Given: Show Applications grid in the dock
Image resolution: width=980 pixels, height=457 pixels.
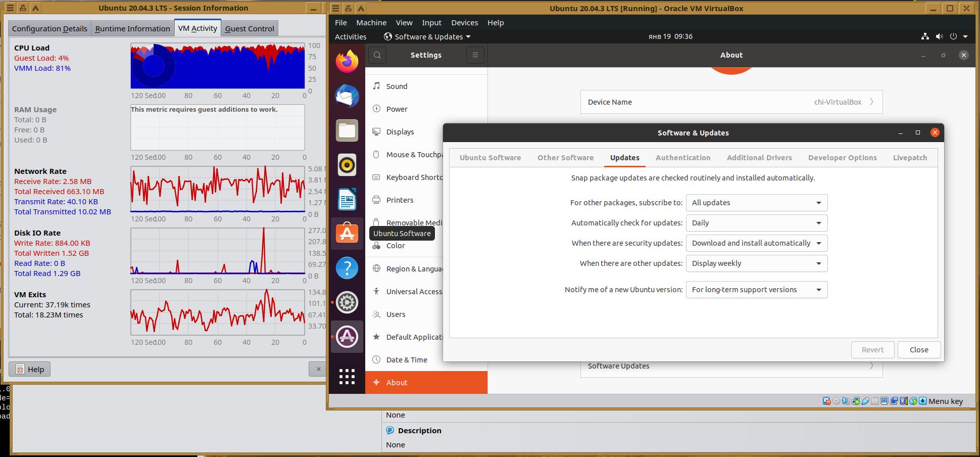Looking at the screenshot, I should [x=347, y=377].
